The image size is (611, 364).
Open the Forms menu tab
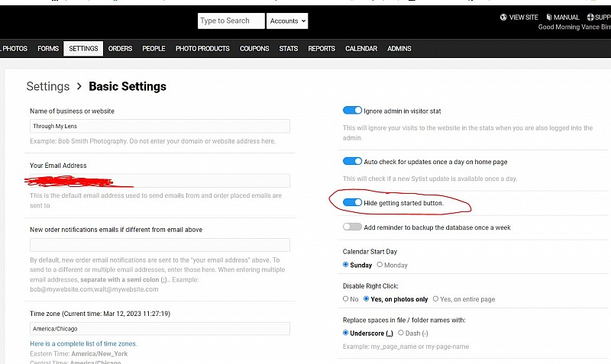click(x=48, y=49)
